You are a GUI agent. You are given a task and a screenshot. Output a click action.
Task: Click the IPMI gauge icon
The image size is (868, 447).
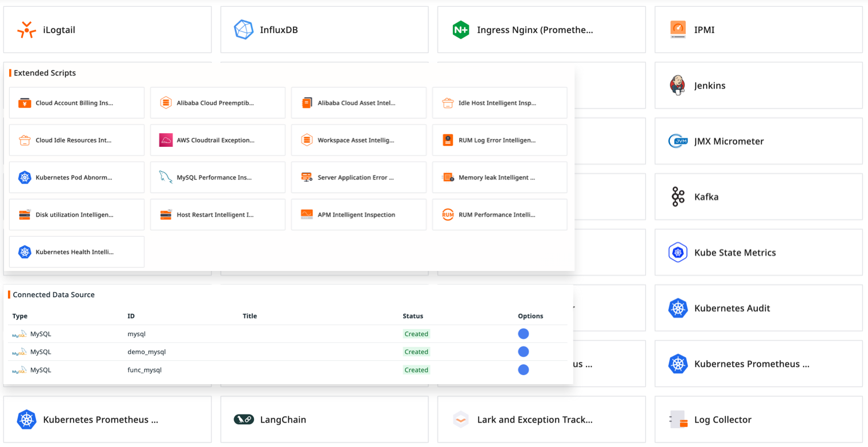pyautogui.click(x=678, y=30)
